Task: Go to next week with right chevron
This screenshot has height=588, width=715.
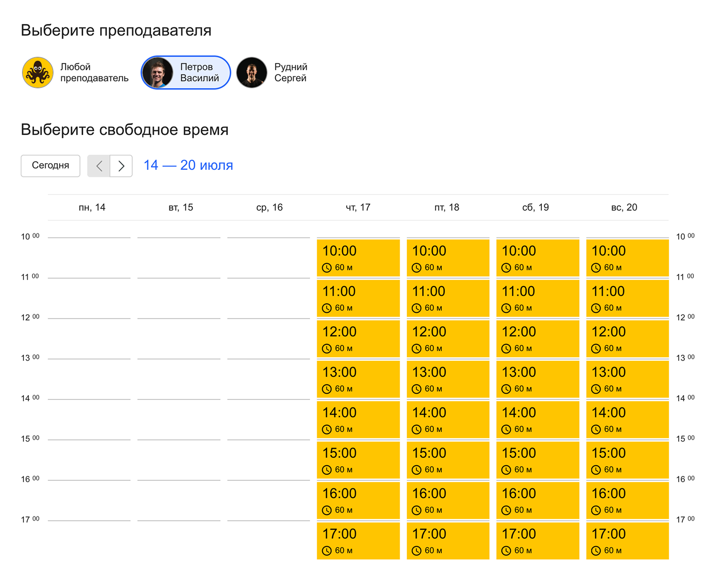Action: coord(121,166)
